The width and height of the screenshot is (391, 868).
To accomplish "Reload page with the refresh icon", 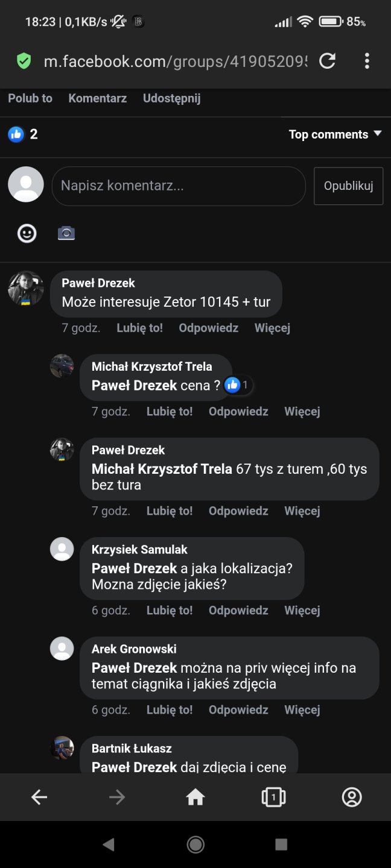I will (x=327, y=61).
